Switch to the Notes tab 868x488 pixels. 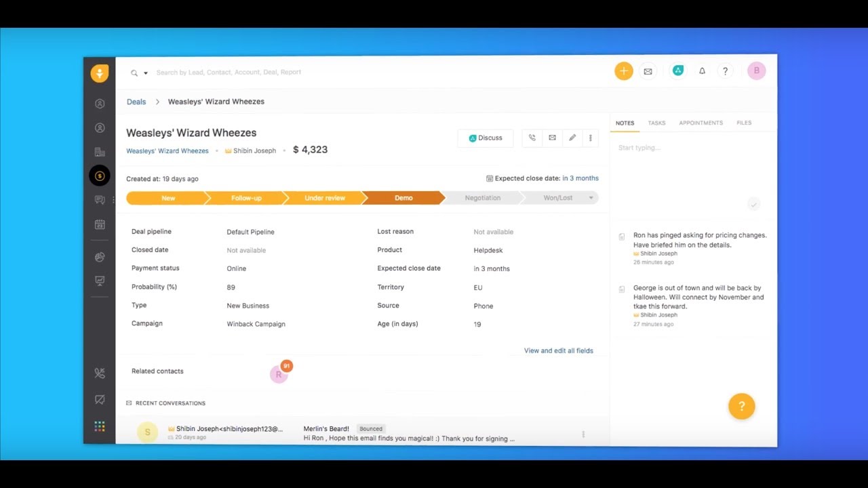(x=625, y=123)
